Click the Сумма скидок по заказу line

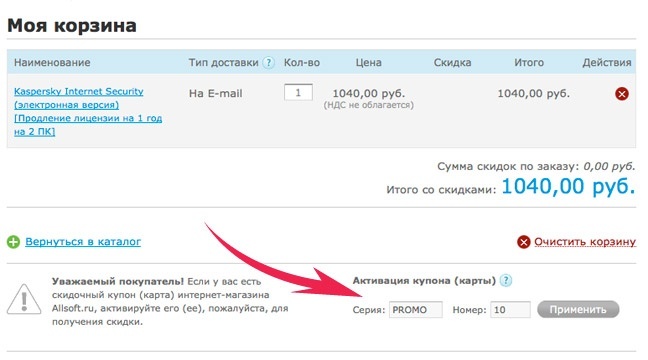(536, 166)
